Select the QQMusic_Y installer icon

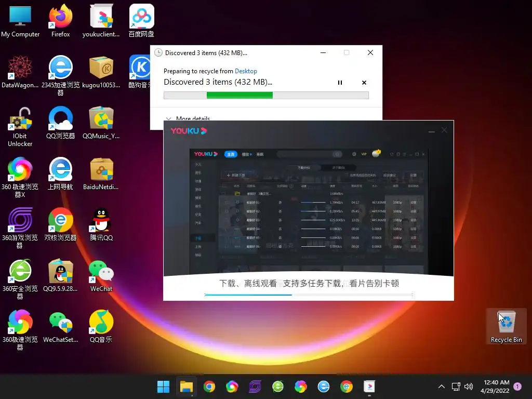[101, 123]
